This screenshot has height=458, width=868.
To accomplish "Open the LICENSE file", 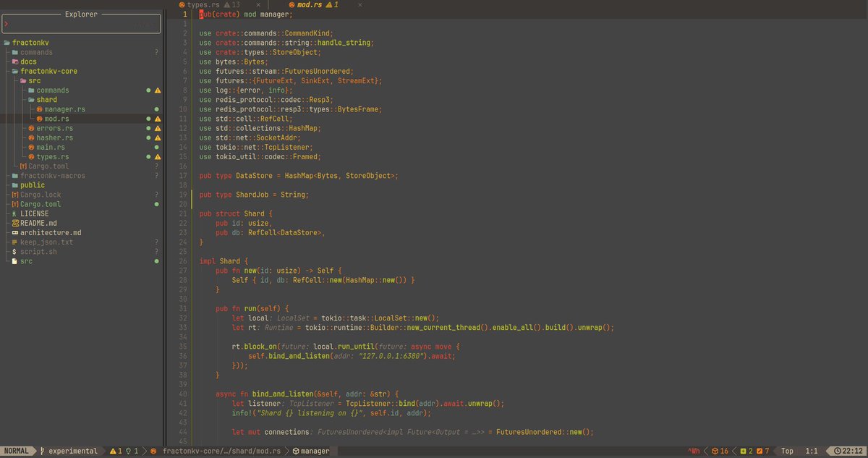I will click(x=35, y=213).
